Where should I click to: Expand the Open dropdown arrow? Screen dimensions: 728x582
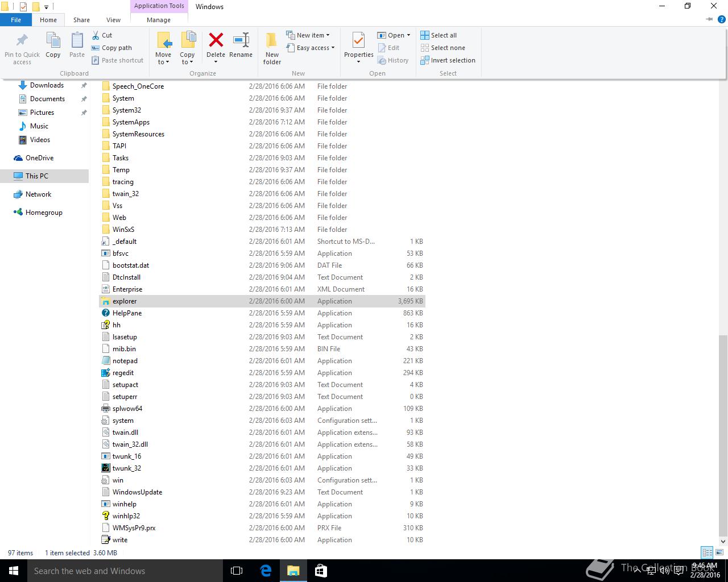[408, 35]
